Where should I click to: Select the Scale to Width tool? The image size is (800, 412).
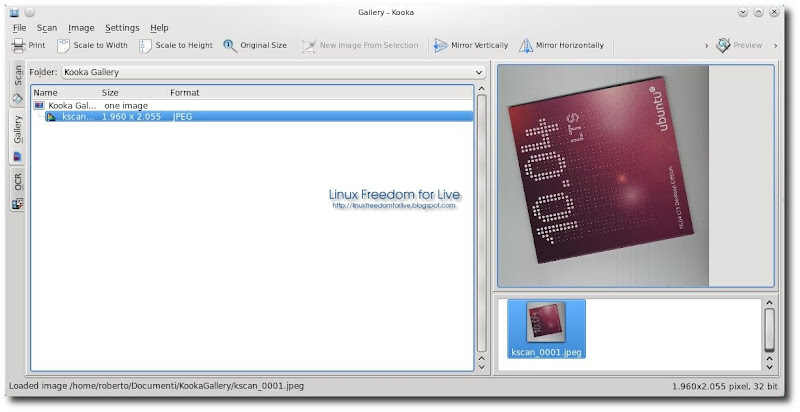coord(92,45)
